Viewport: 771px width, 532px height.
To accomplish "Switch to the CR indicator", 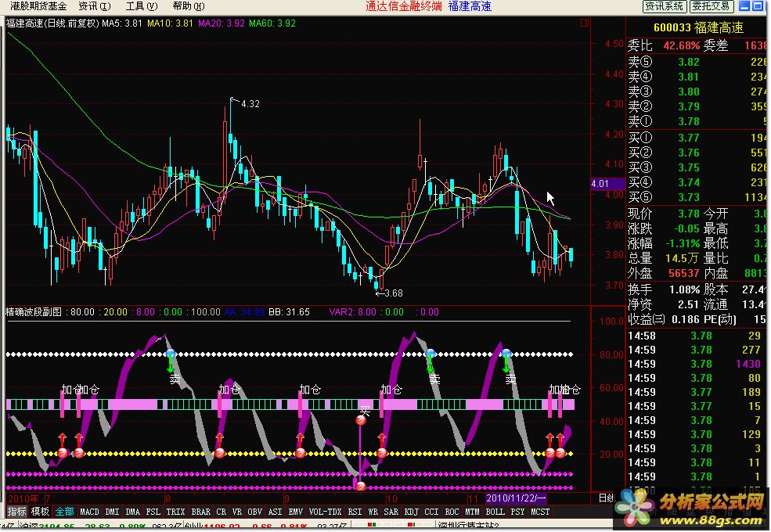I will (x=222, y=512).
